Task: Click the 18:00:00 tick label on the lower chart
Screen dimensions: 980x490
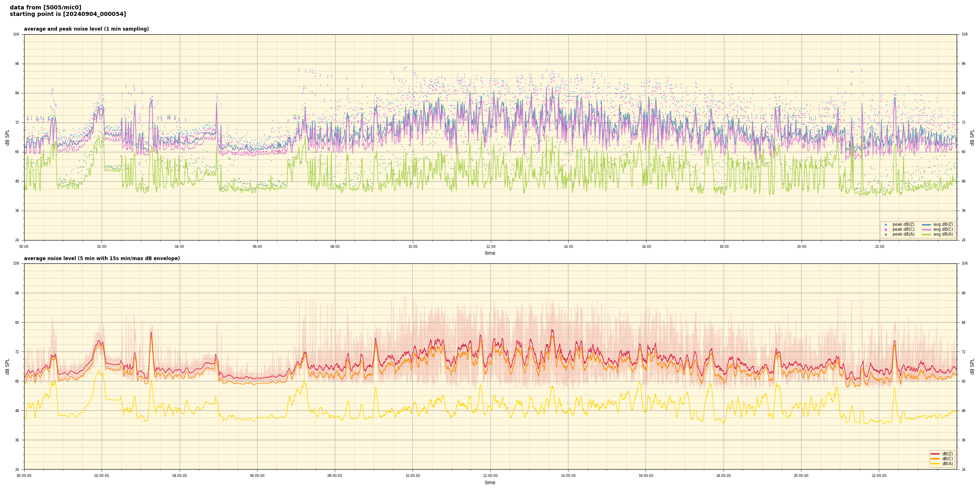Action: tap(724, 476)
